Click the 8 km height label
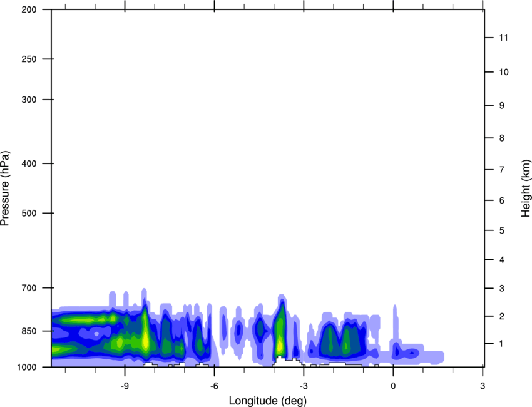 [502, 138]
